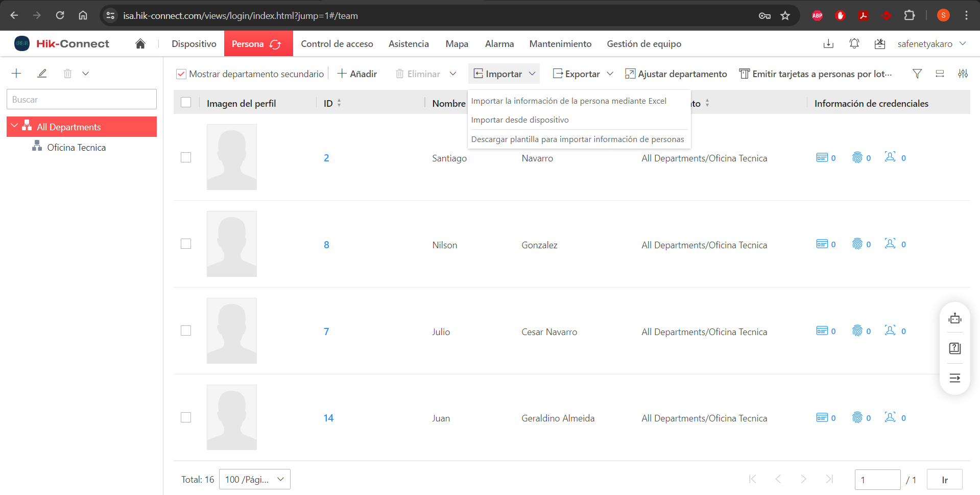Click the filter funnel icon
The image size is (980, 495).
(917, 74)
